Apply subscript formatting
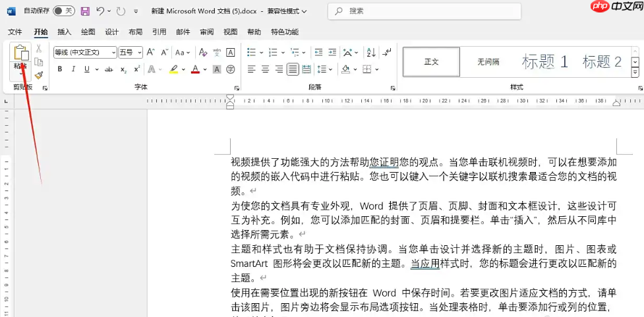The height and width of the screenshot is (317, 644). (124, 69)
